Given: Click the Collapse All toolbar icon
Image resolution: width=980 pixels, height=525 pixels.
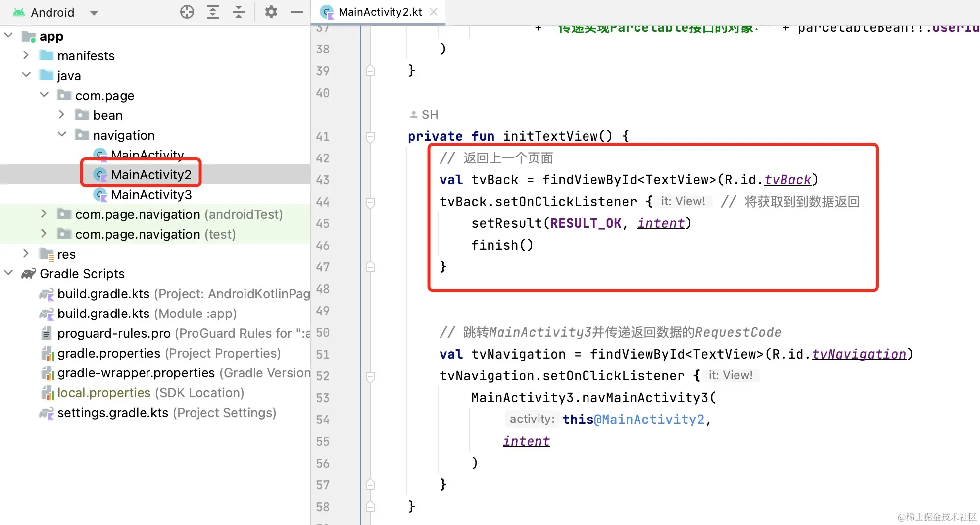Looking at the screenshot, I should 239,12.
